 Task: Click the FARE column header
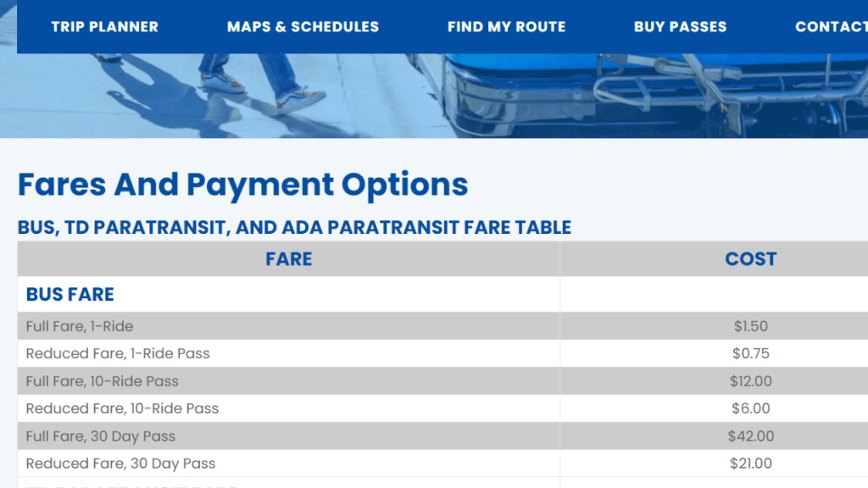click(288, 259)
